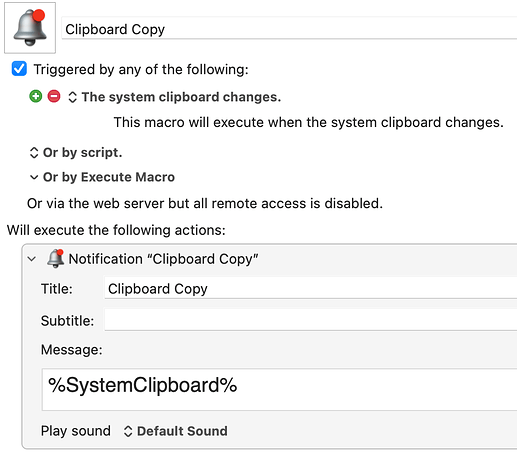Select the Notification action title bar
517x458 pixels.
point(270,259)
